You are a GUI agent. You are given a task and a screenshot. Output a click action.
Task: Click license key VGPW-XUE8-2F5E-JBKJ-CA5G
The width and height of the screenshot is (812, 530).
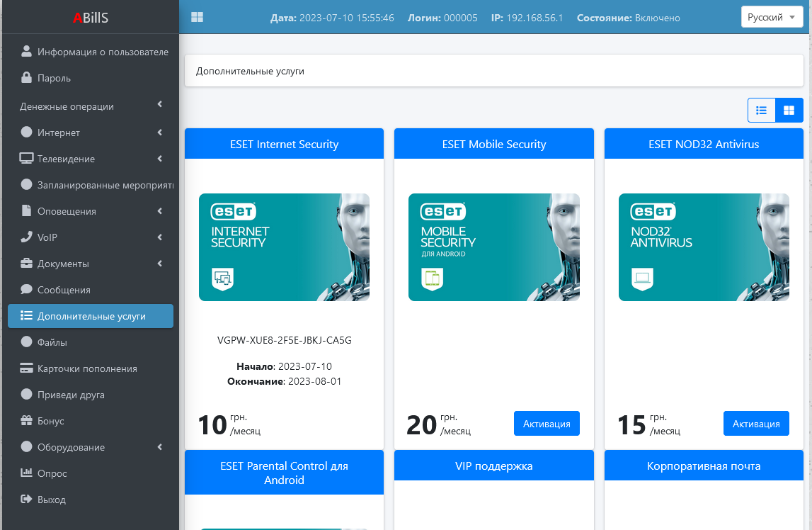(x=285, y=340)
